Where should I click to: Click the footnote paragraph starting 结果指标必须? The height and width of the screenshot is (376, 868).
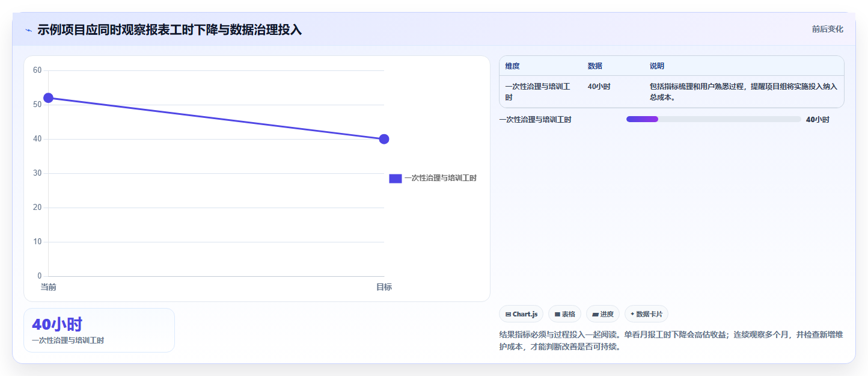[671, 341]
